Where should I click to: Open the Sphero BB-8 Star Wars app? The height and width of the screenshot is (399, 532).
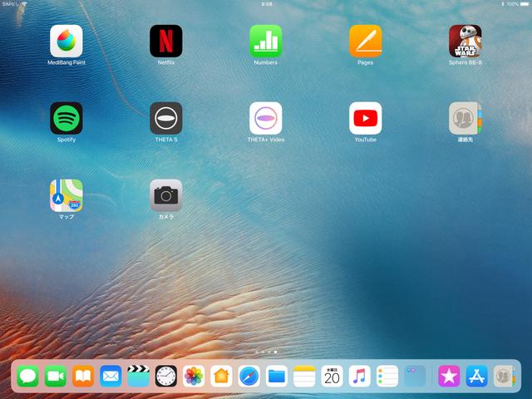(465, 41)
